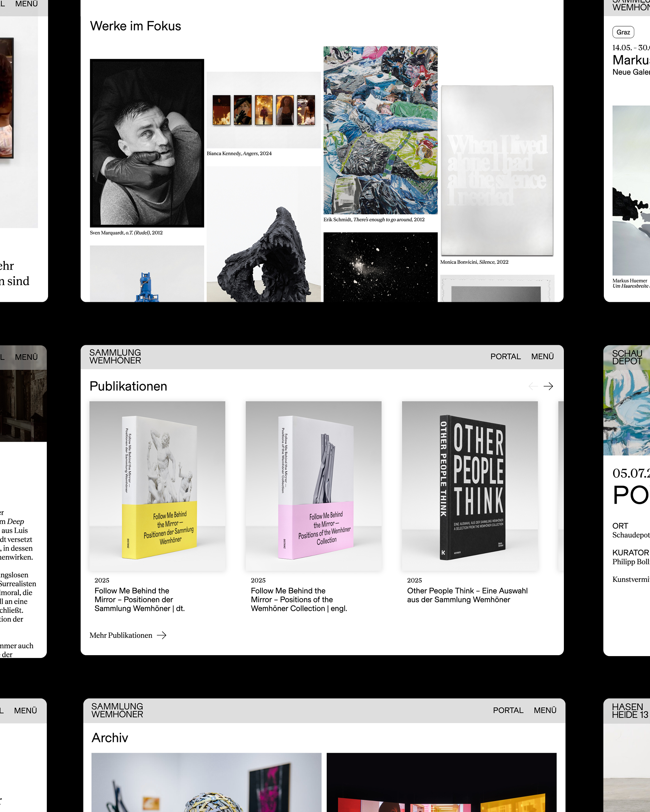Click the Archiv heading

coord(110,737)
